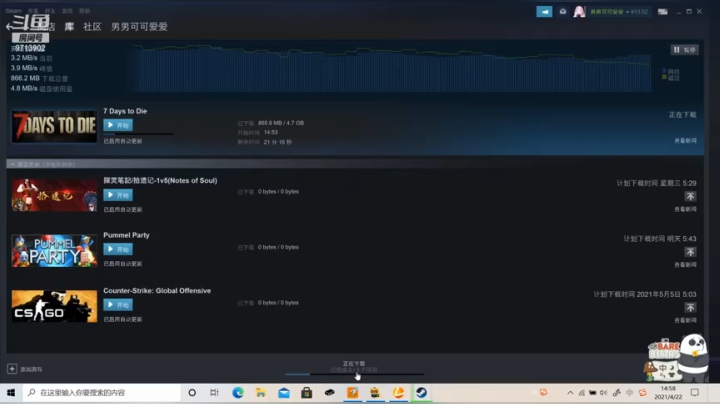Open the 好友 menu in Steam menu bar
The height and width of the screenshot is (404, 720).
50,11
